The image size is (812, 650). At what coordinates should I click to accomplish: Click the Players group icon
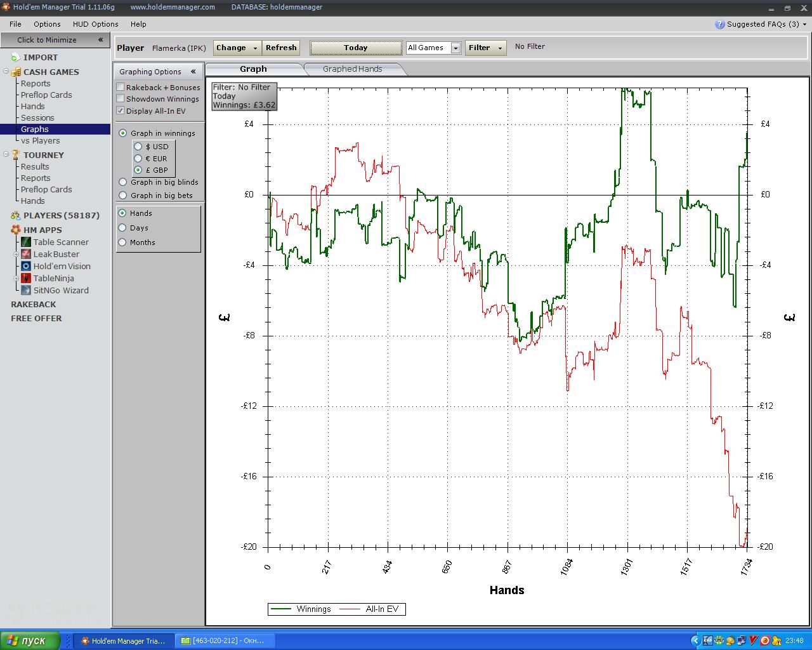(15, 216)
